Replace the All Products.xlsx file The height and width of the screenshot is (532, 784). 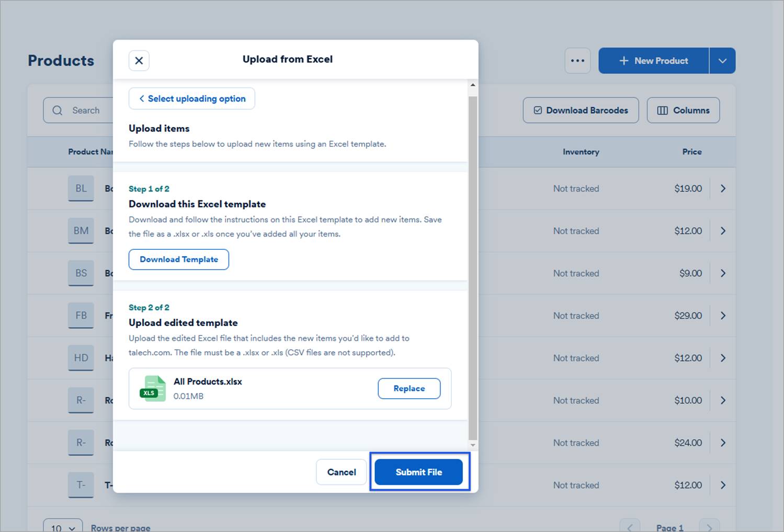(x=409, y=388)
